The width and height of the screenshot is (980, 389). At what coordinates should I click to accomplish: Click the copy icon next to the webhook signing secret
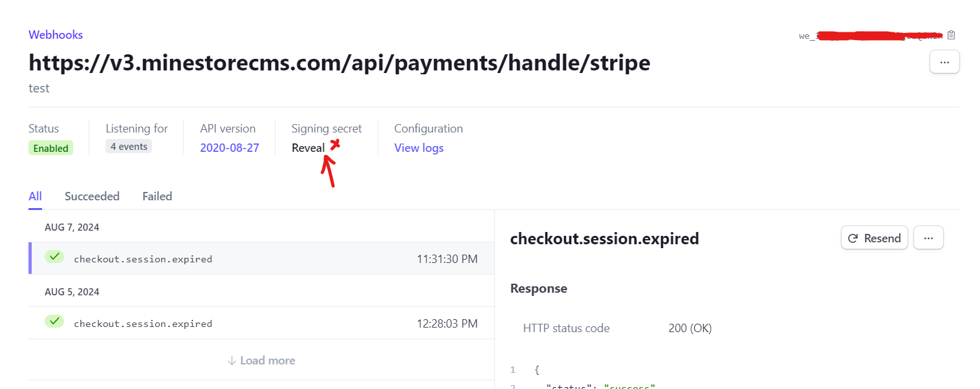tap(951, 35)
